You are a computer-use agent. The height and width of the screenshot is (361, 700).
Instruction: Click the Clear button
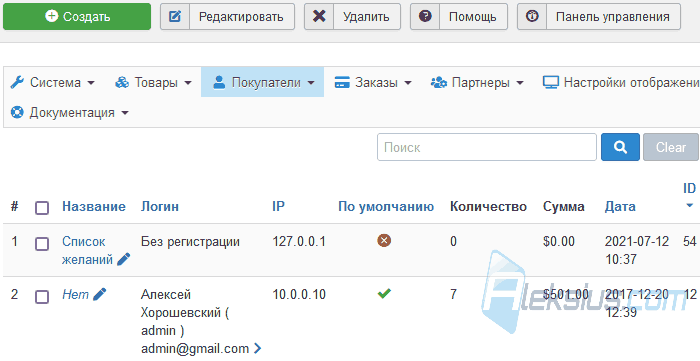click(671, 147)
